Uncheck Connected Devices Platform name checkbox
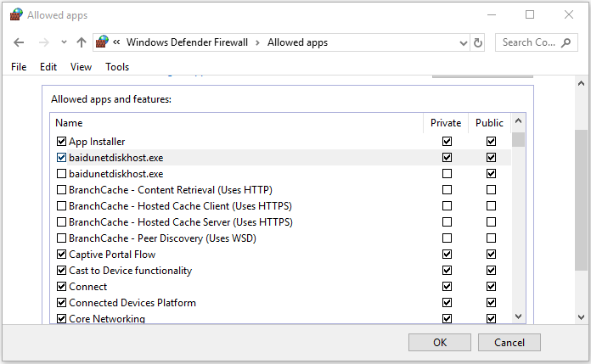591x364 pixels. [61, 303]
